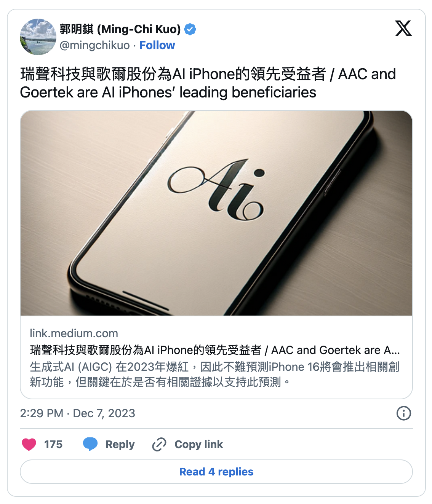Open the AI iPhone preview image
The height and width of the screenshot is (504, 432).
coord(216,213)
